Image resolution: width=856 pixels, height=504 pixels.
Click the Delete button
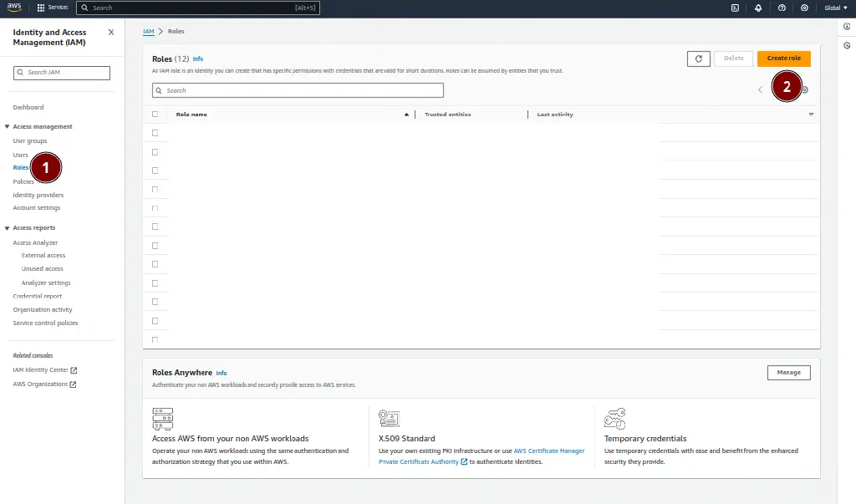point(734,59)
